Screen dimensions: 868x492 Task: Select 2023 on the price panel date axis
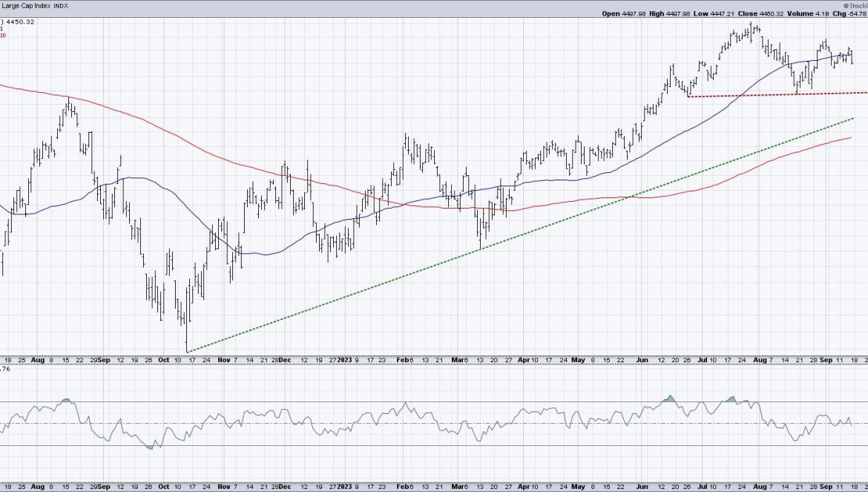(x=346, y=360)
